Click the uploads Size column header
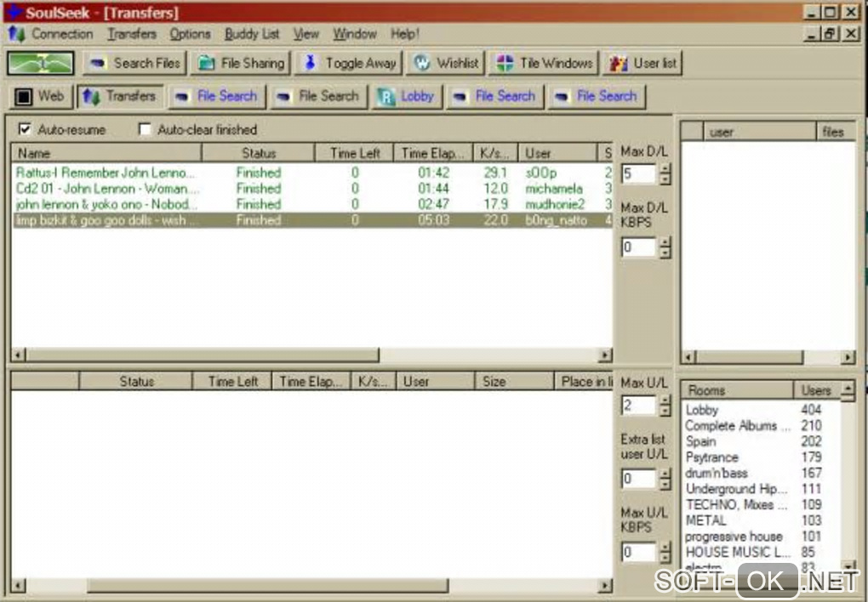This screenshot has height=602, width=868. coord(514,381)
